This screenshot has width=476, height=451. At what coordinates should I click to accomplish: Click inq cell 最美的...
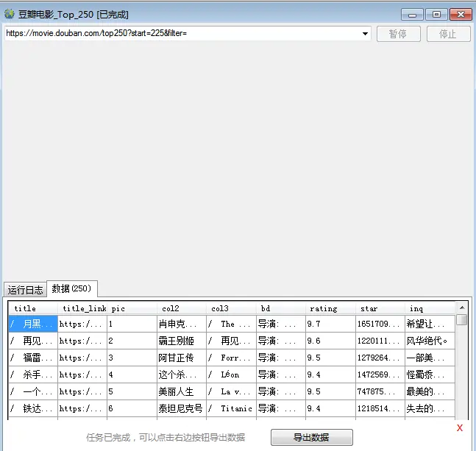coord(430,391)
